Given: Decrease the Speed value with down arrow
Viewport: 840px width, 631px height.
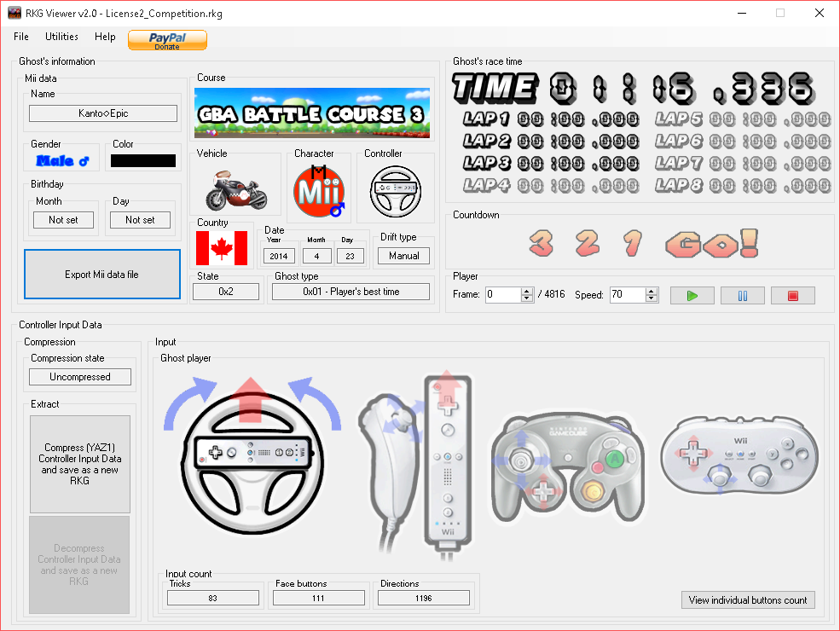Looking at the screenshot, I should point(652,299).
